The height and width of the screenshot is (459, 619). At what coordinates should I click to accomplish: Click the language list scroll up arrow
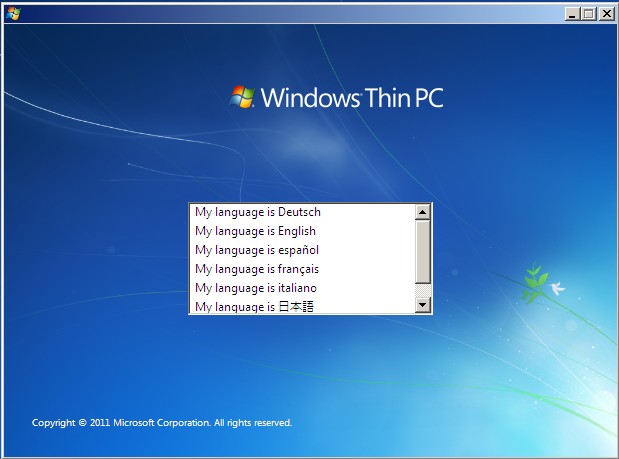(423, 212)
